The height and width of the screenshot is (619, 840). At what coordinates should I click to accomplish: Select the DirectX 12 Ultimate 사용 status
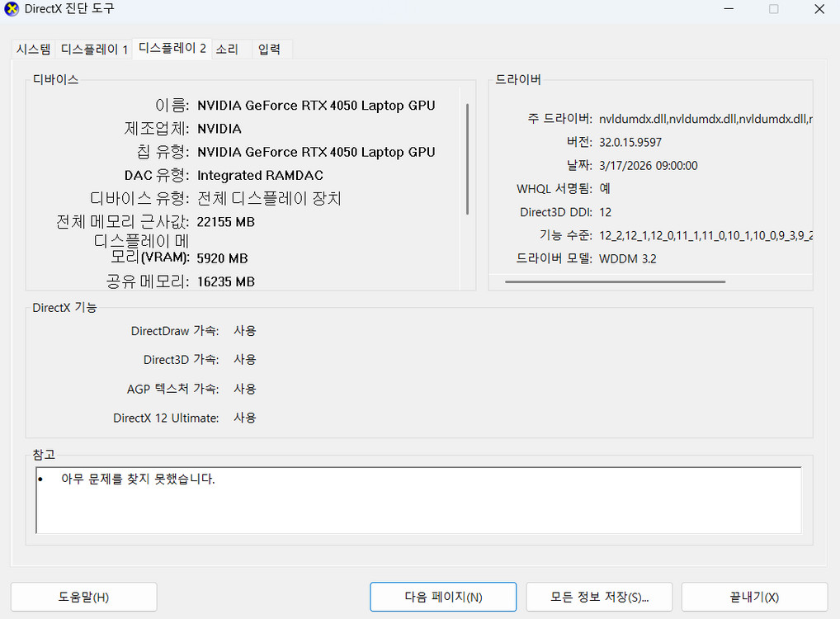point(245,418)
